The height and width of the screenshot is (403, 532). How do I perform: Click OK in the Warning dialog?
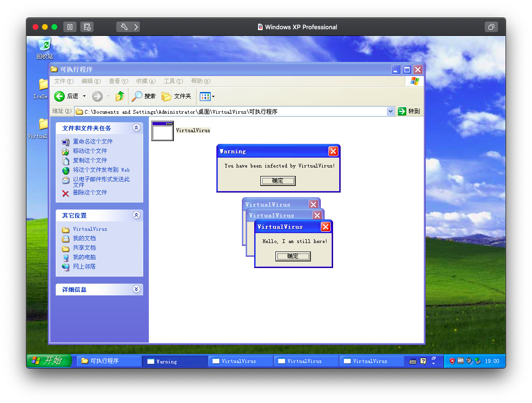(278, 181)
